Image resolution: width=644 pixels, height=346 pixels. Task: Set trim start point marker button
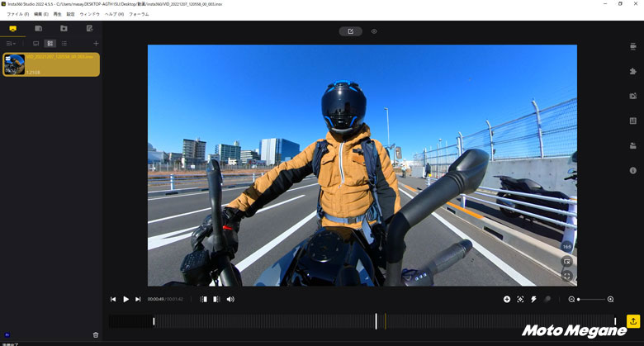(x=204, y=299)
